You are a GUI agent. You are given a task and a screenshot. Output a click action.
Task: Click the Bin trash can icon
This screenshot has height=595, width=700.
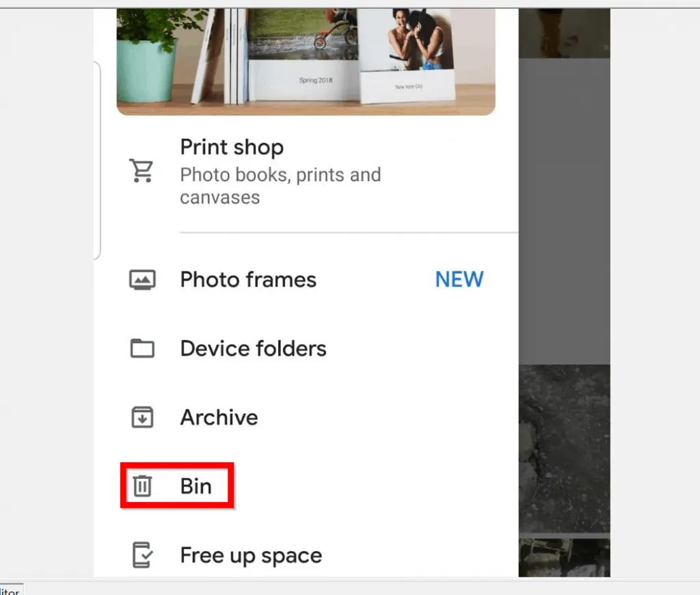pos(142,486)
